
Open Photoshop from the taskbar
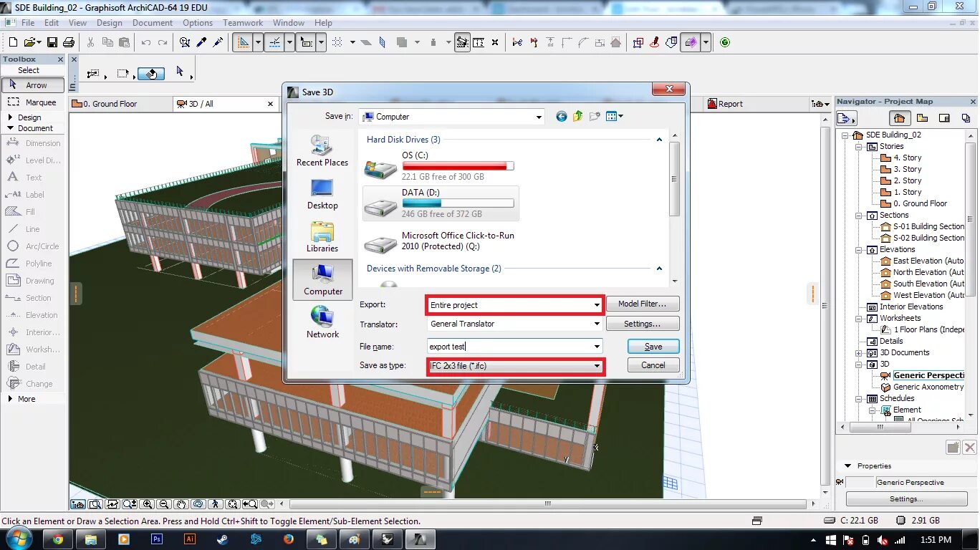pos(156,539)
